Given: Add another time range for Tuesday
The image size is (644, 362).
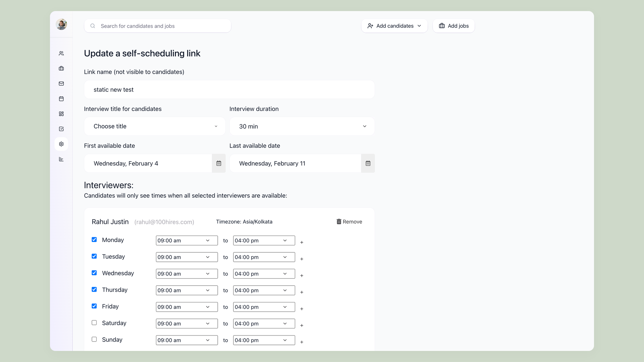Looking at the screenshot, I should (x=302, y=259).
